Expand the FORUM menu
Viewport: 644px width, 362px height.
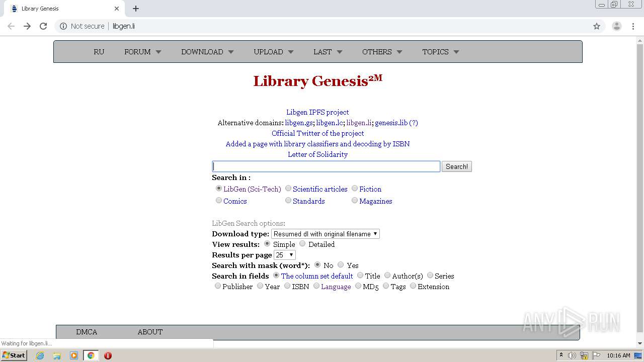pos(143,52)
